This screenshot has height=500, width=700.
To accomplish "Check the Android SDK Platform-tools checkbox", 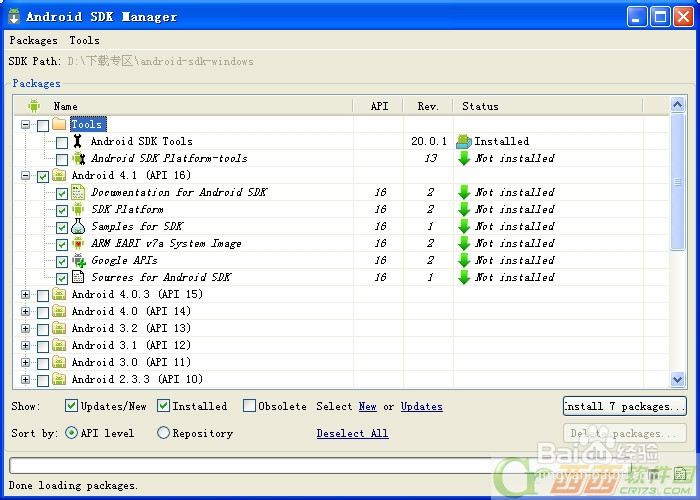I will 62,159.
